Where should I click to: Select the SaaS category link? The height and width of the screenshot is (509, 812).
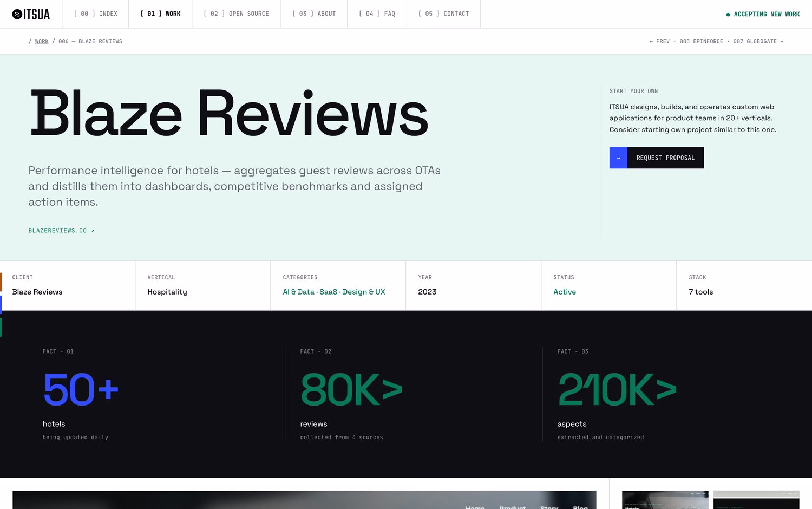pos(328,292)
